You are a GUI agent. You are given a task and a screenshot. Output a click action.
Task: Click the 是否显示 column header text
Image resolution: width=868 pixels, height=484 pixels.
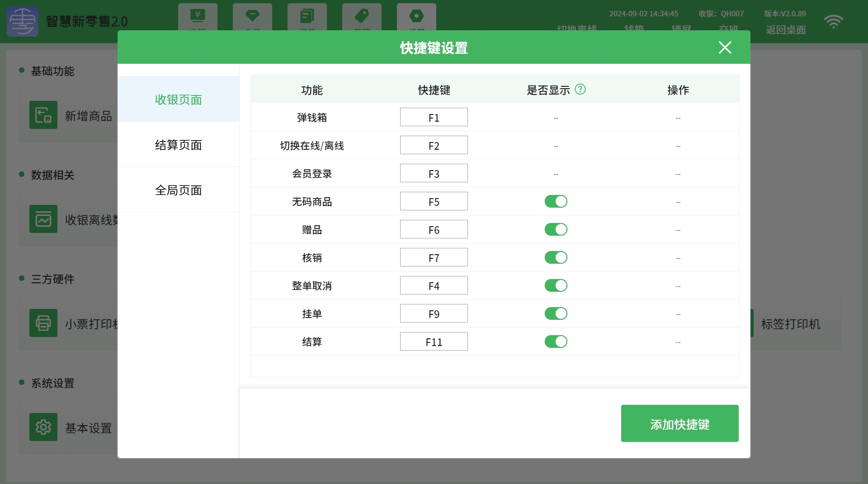pos(548,90)
